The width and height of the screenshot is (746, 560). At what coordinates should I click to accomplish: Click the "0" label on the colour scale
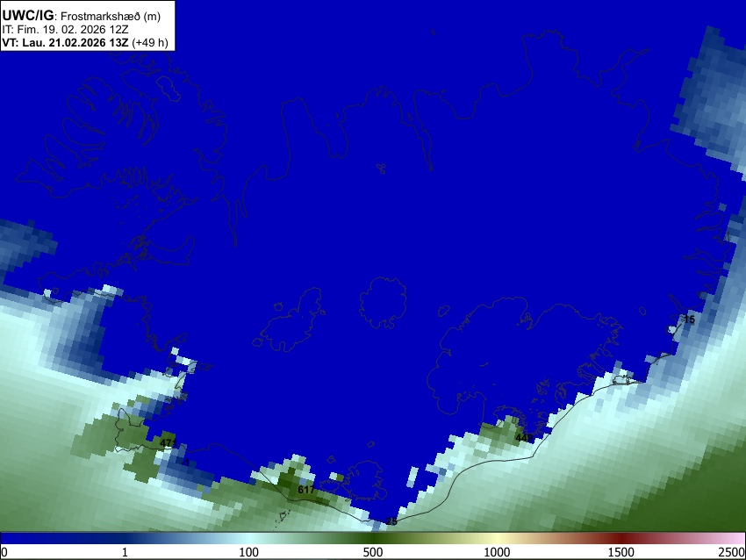click(x=4, y=552)
